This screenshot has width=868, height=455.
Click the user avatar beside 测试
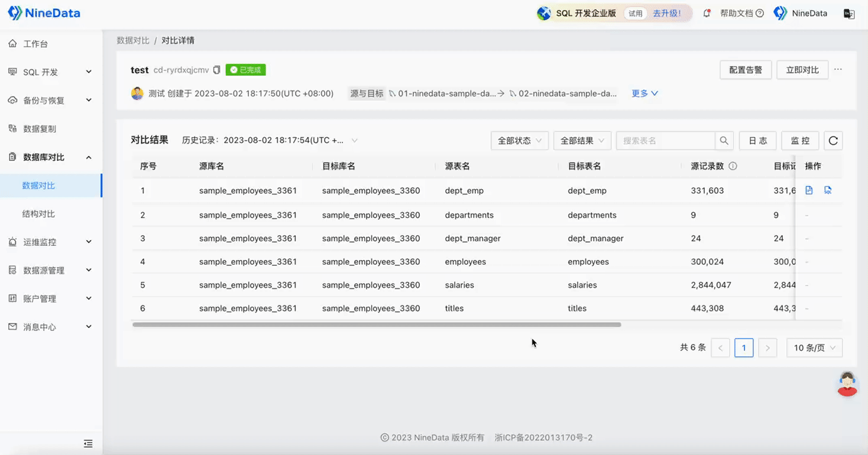137,93
